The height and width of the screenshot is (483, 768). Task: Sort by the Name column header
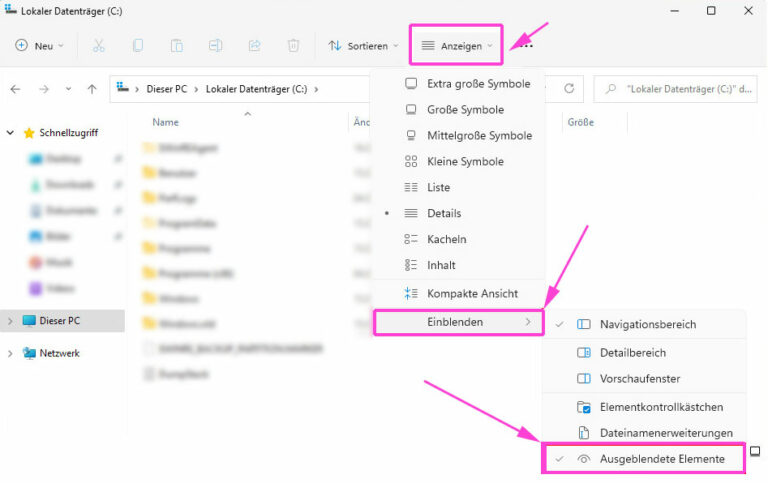(166, 122)
